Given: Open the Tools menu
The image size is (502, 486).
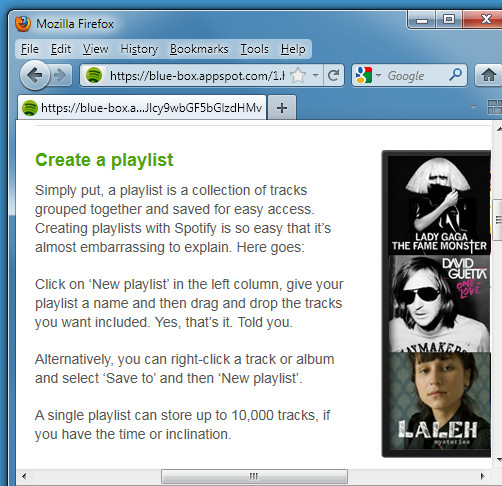Looking at the screenshot, I should pyautogui.click(x=254, y=49).
